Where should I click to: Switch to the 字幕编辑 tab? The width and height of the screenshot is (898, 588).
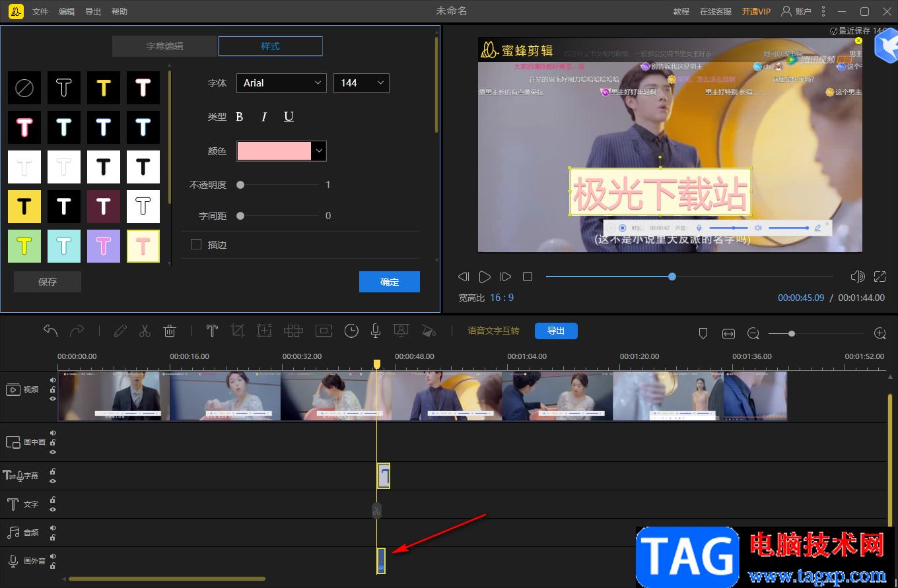coord(164,46)
